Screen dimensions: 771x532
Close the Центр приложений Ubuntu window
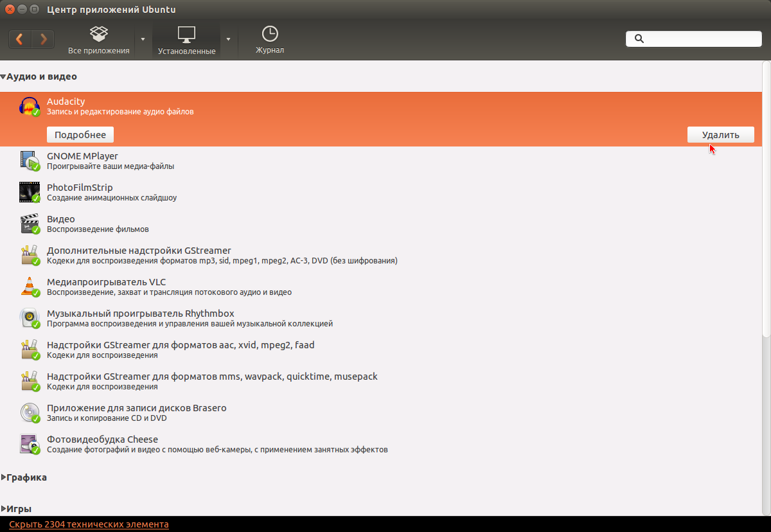click(10, 9)
